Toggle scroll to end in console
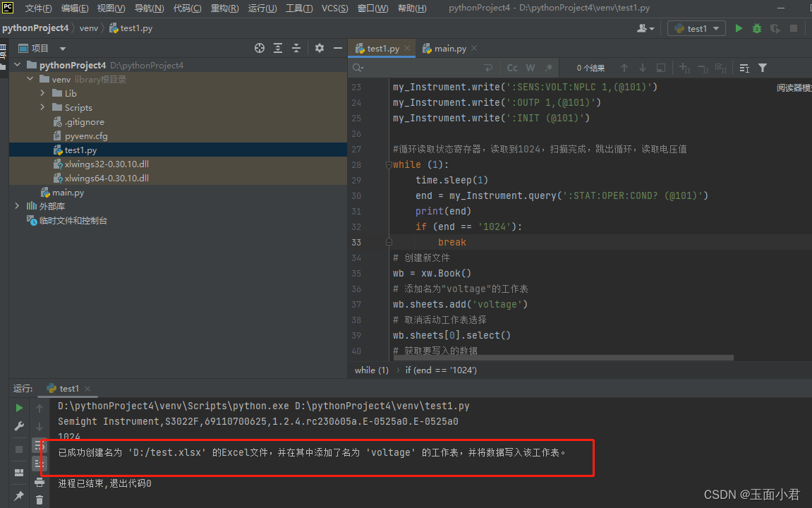The image size is (812, 508). [40, 464]
